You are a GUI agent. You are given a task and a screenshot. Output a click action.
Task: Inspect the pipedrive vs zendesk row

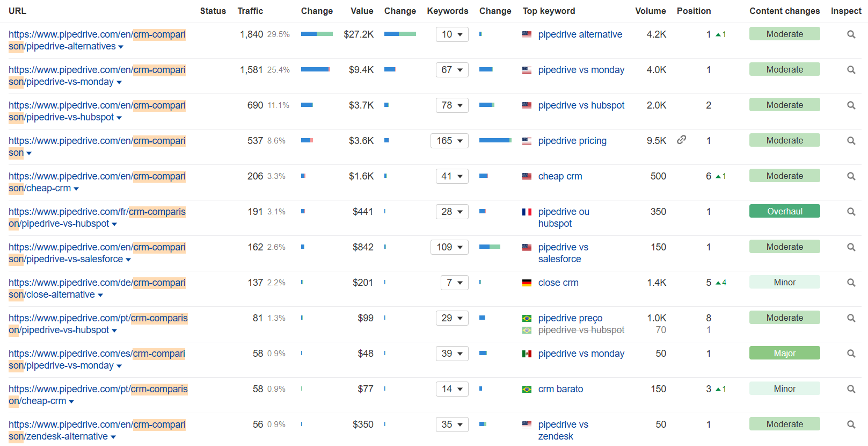pos(851,425)
